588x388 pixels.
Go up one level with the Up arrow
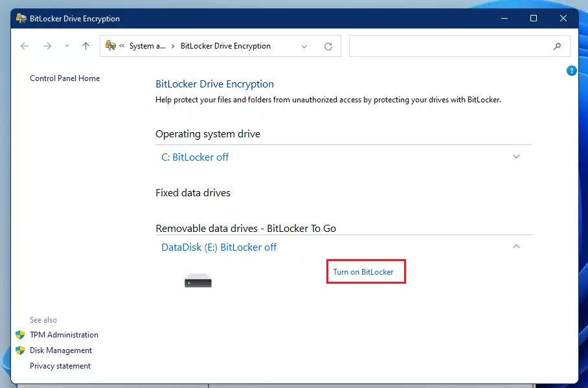(86, 46)
